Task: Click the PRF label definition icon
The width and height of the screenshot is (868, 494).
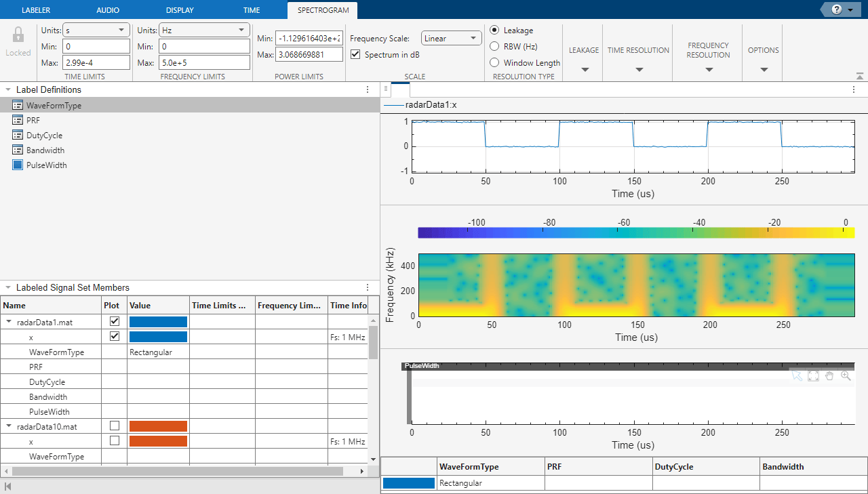Action: [18, 121]
